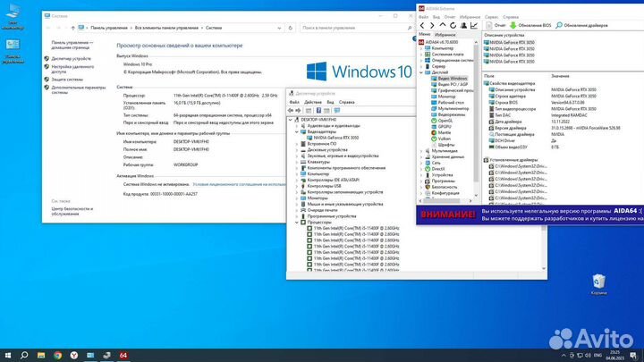Open Настройка удаленного доступа in System sidebar
644x362 pixels.
click(x=72, y=69)
